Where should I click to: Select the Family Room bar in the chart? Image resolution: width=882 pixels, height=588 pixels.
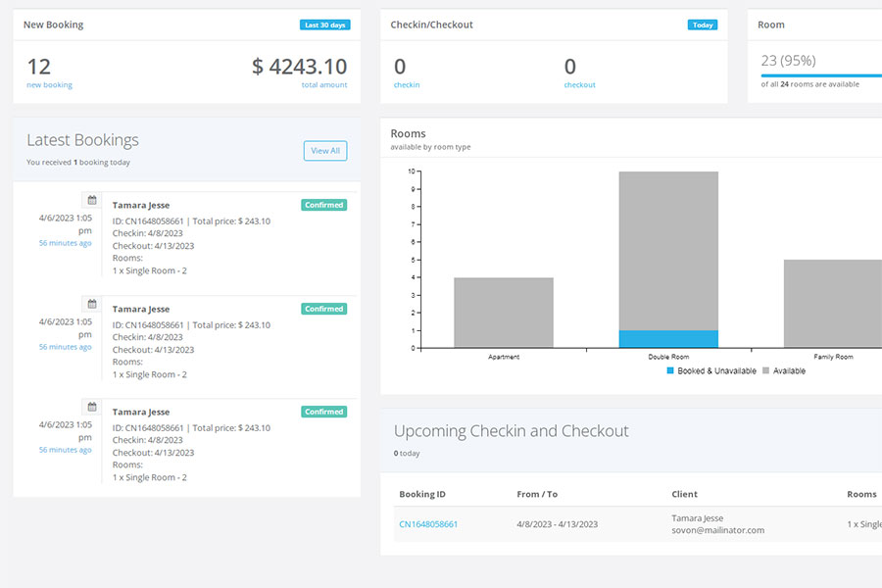(832, 304)
